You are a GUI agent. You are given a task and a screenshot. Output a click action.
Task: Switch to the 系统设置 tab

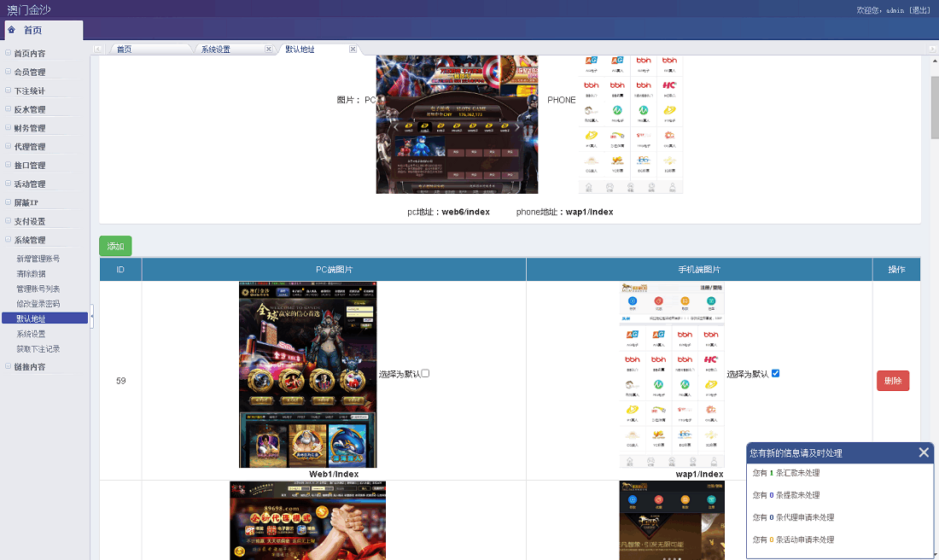[x=216, y=50]
